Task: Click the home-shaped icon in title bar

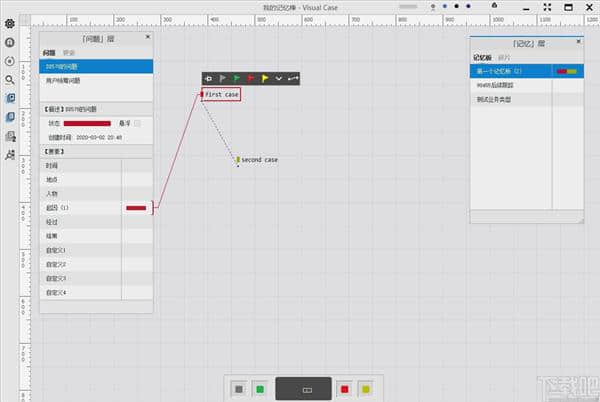Action: pyautogui.click(x=494, y=5)
